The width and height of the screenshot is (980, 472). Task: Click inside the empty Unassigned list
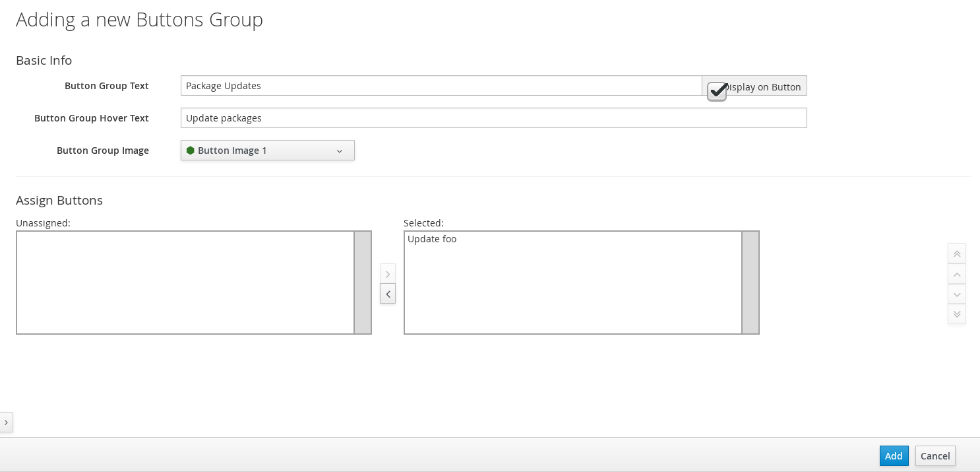click(185, 283)
